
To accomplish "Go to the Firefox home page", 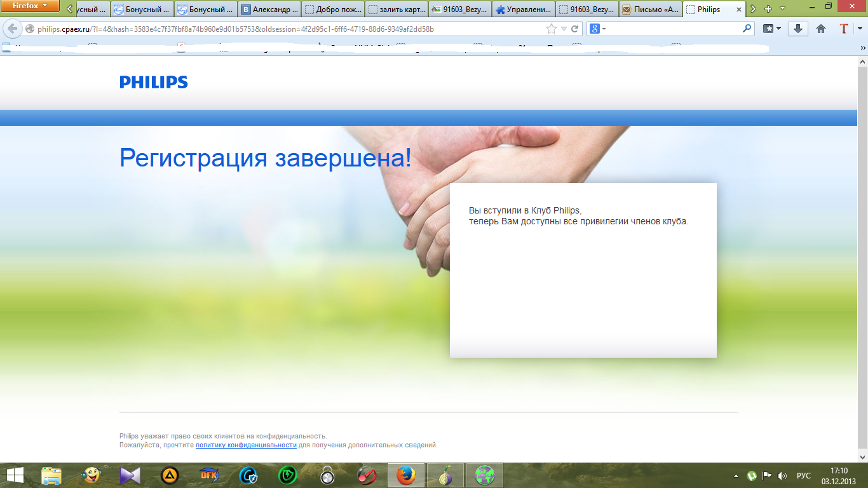I will (821, 29).
